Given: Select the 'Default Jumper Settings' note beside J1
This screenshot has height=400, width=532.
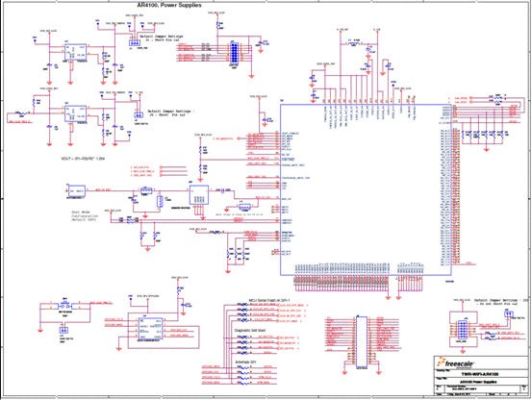Looking at the screenshot, I should click(x=162, y=37).
